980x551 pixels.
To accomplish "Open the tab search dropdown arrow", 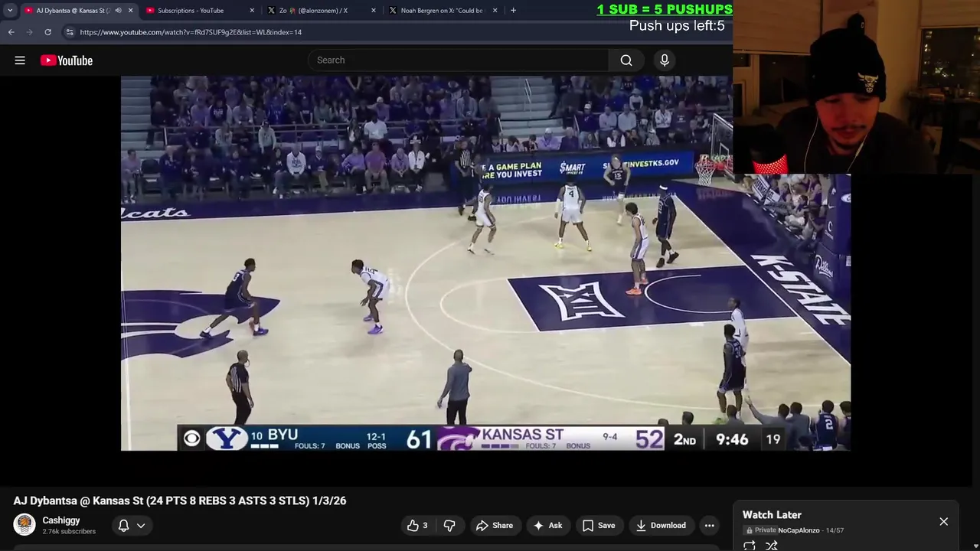I will [10, 11].
